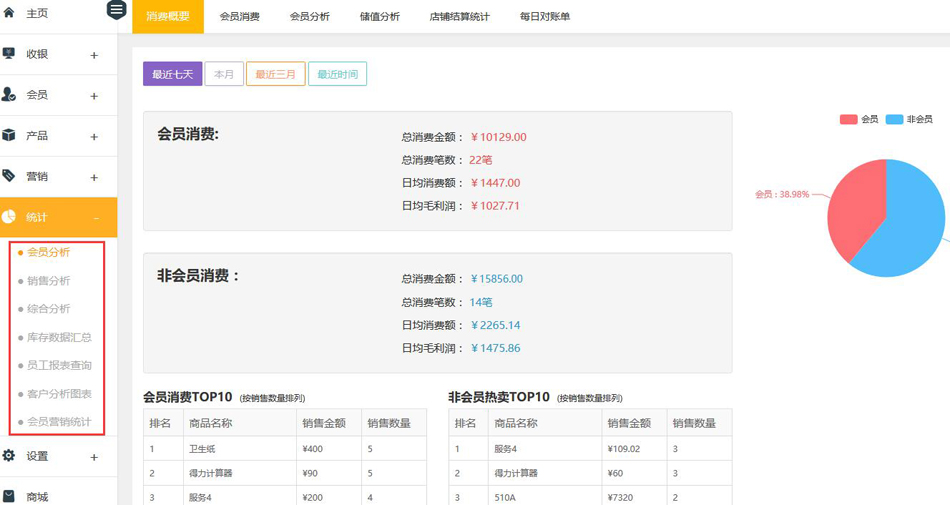
Task: Click the product box icon for 产品
Action: [10, 135]
